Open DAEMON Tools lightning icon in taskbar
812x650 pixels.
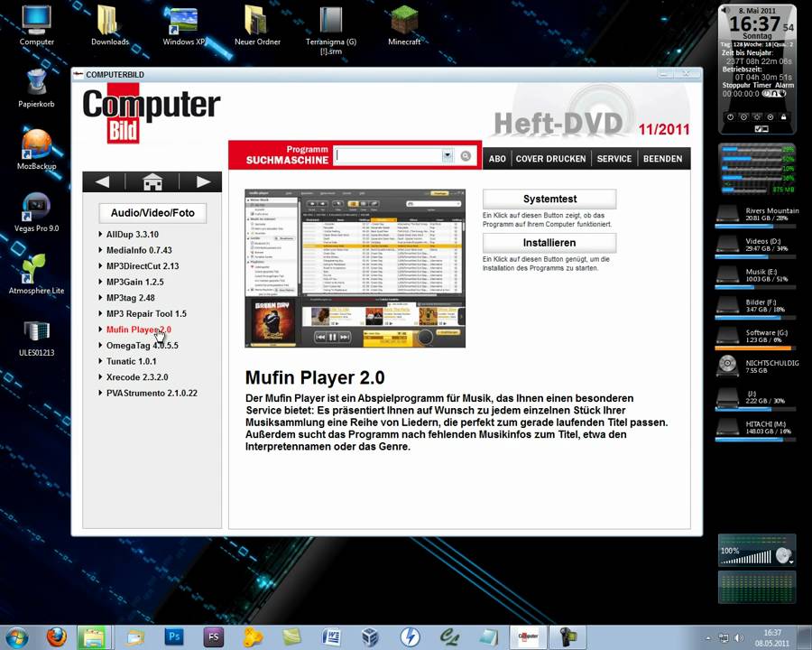[x=411, y=637]
